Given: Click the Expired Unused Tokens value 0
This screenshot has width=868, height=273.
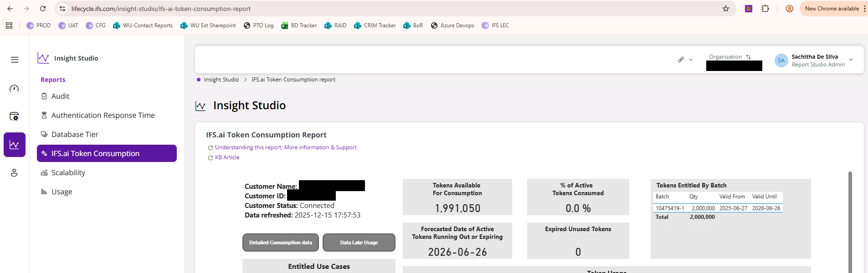Looking at the screenshot, I should click(578, 252).
